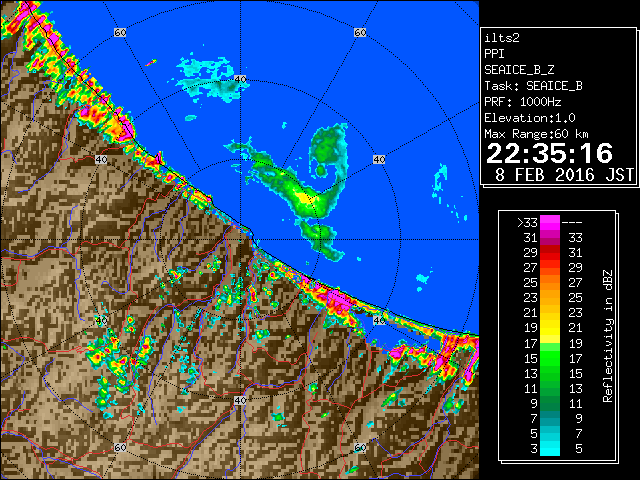This screenshot has width=640, height=480.
Task: Click the "60" range label in the southwest
Action: pos(120,447)
